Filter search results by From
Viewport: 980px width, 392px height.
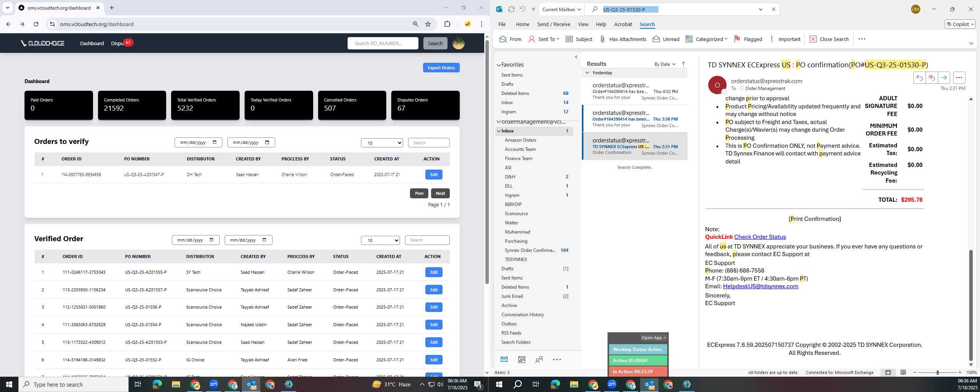click(x=510, y=39)
